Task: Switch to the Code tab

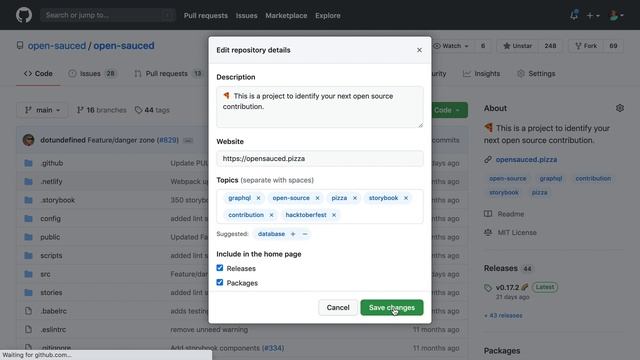Action: click(x=38, y=73)
